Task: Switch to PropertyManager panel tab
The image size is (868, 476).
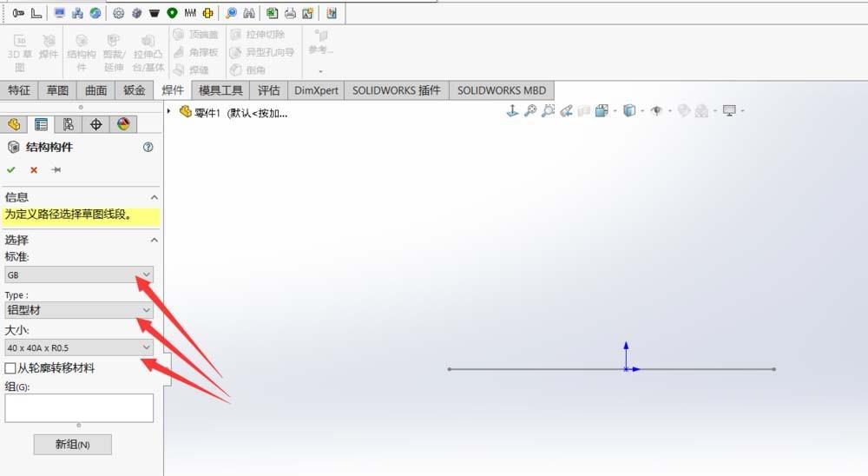Action: [x=41, y=124]
